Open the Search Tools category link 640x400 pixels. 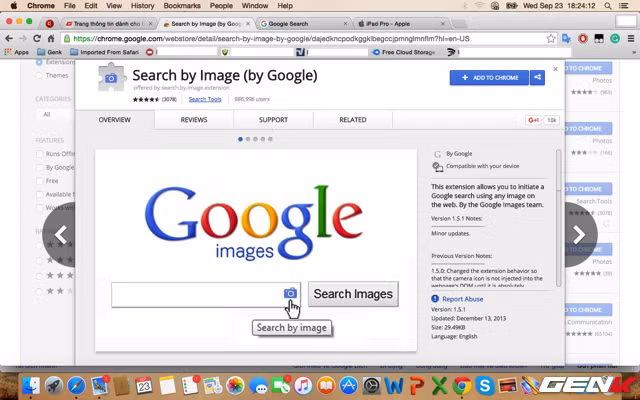[x=205, y=99]
